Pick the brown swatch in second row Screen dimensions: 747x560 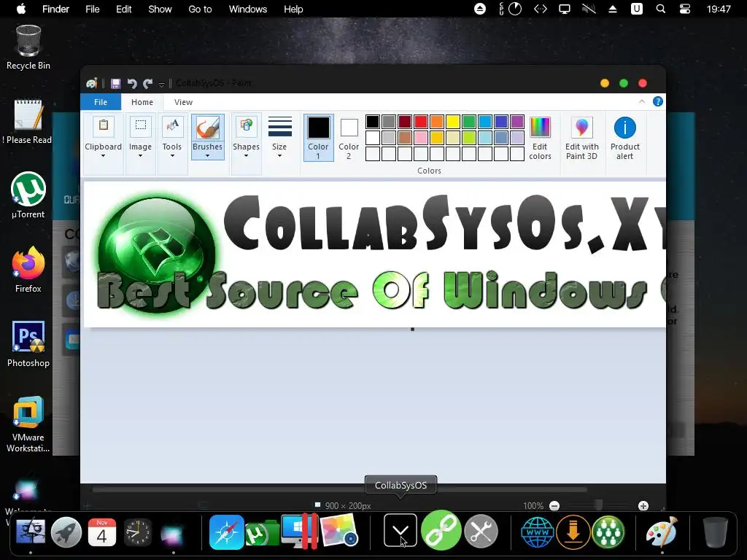[x=405, y=138]
